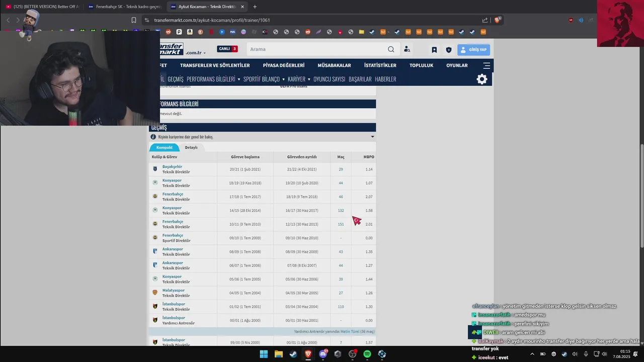Switch to the Detaylı tab

pyautogui.click(x=191, y=147)
